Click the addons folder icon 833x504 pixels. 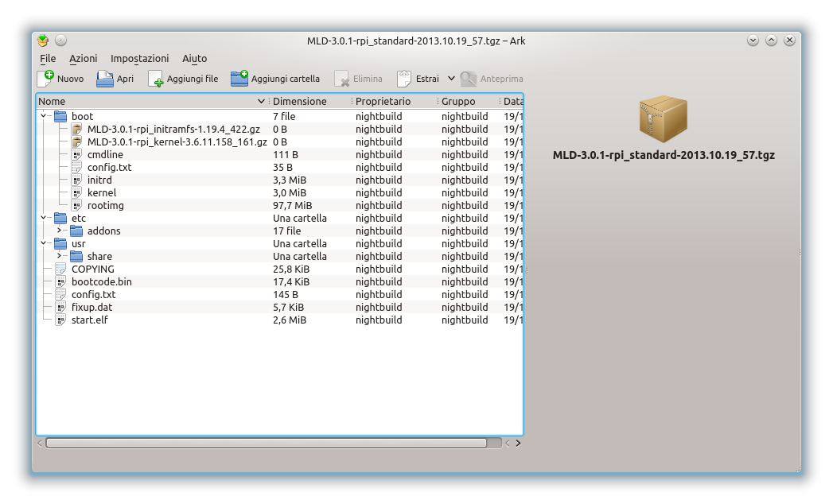(76, 231)
